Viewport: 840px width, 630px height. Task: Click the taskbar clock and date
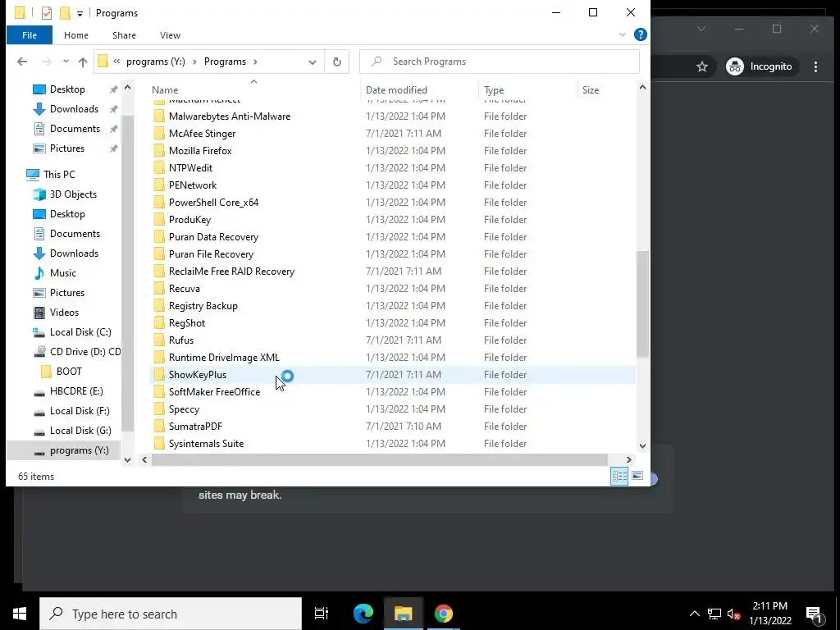769,614
